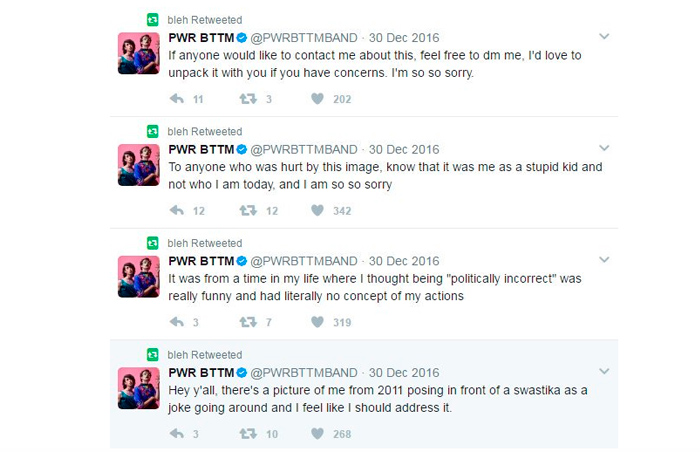Retweet the "politically incorrect" tweet
The width and height of the screenshot is (700, 452).
[248, 322]
